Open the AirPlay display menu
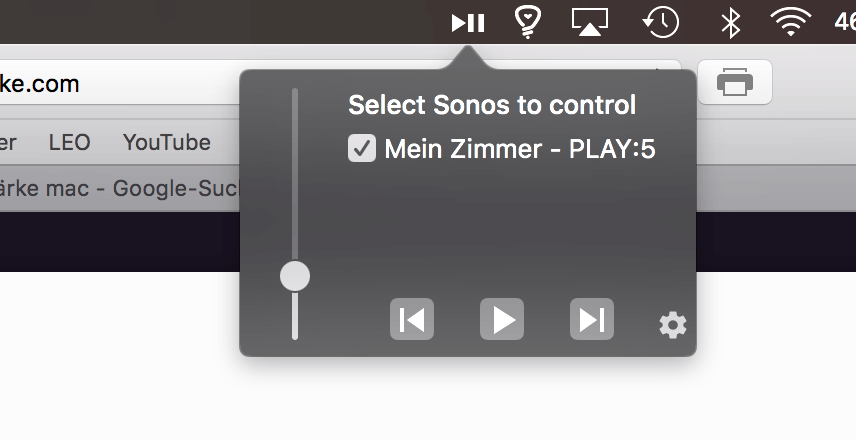Screen dimensions: 856x440 pyautogui.click(x=590, y=22)
